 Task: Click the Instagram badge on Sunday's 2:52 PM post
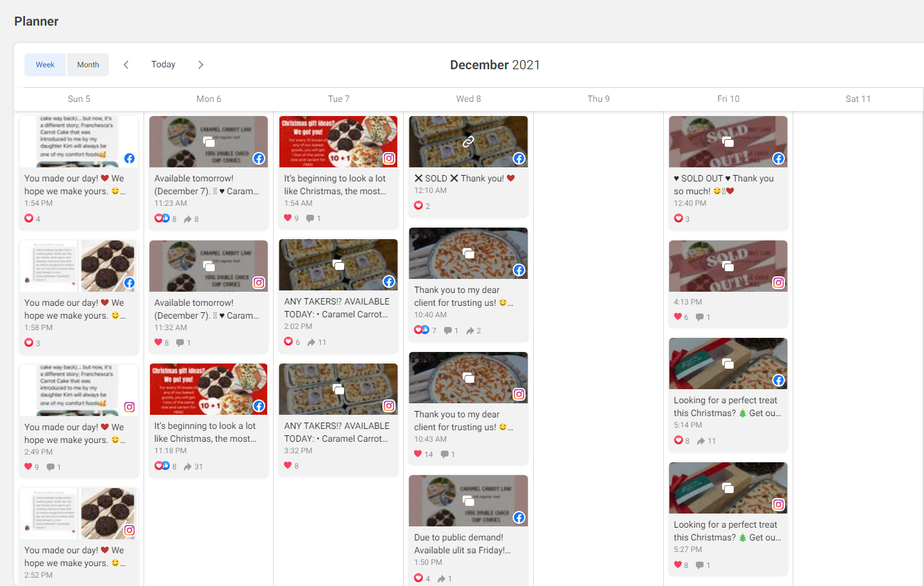point(129,530)
